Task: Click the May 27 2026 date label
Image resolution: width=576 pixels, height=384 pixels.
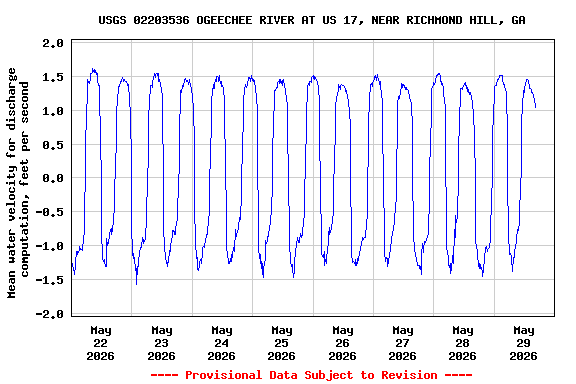Action: [403, 343]
